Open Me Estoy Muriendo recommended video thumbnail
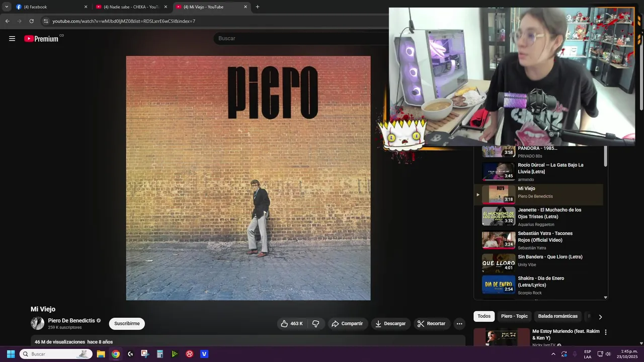 click(x=502, y=337)
